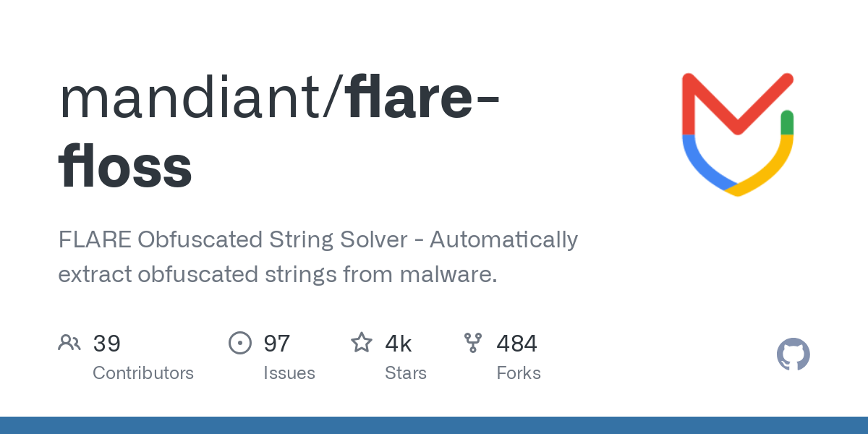Click the star icon

[361, 343]
